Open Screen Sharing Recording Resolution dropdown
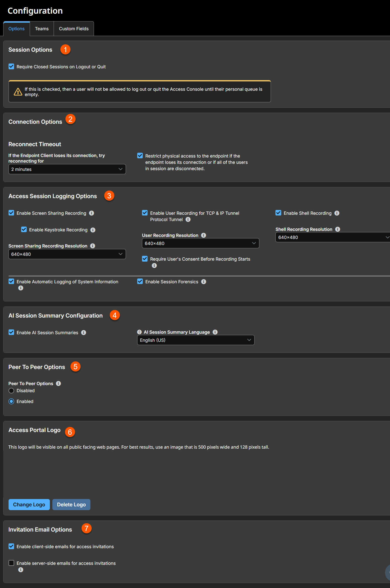Screen dimensions: 390x588 click(67, 254)
